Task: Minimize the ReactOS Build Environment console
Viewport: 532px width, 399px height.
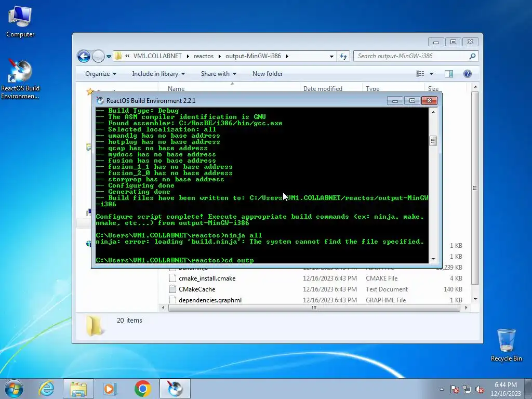Action: (395, 101)
